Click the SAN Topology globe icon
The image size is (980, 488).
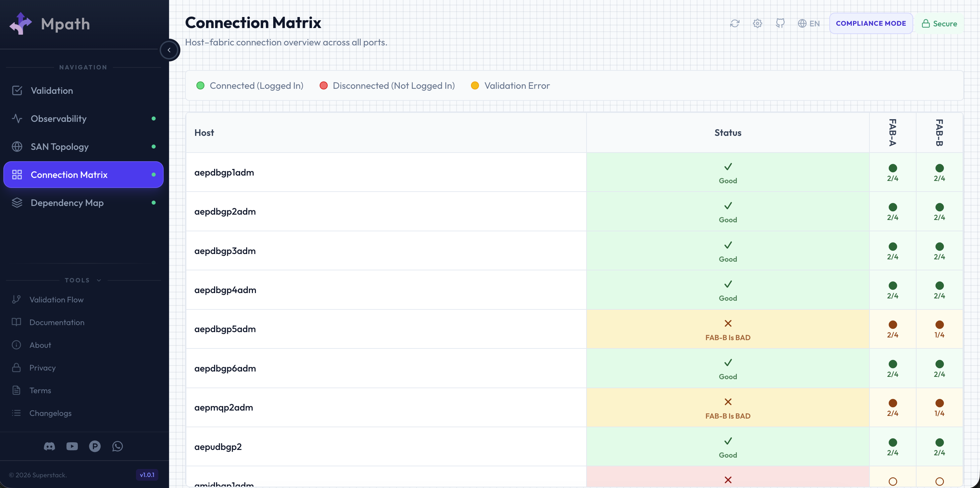(x=17, y=147)
